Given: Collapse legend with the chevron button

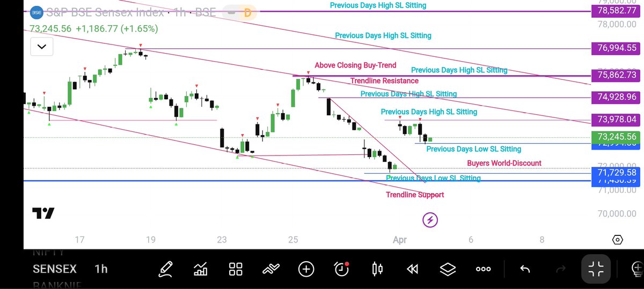Looking at the screenshot, I should 42,47.
